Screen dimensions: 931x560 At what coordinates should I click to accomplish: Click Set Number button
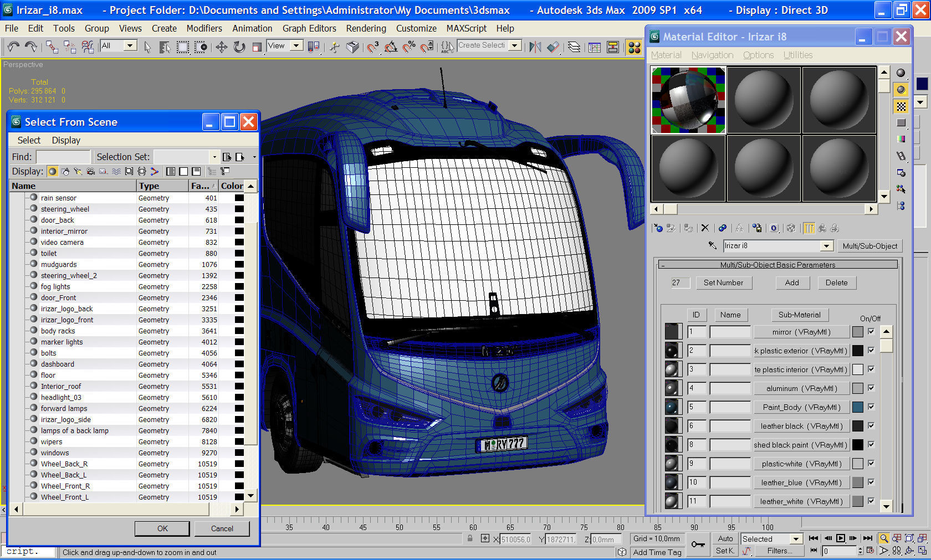click(x=723, y=282)
